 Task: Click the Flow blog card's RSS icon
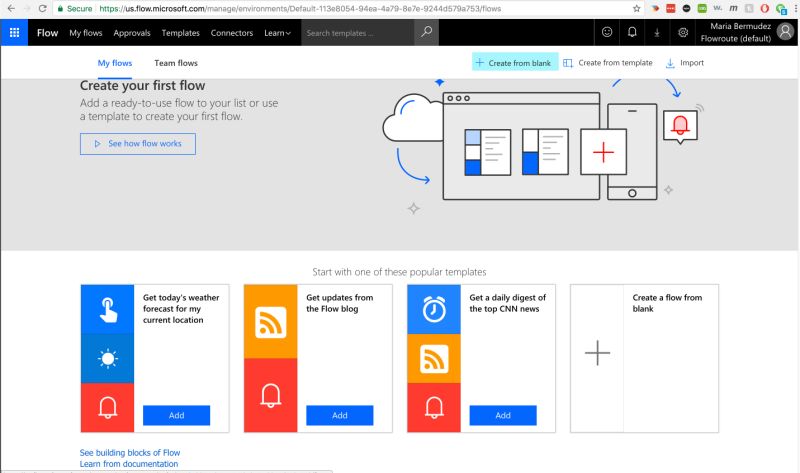point(270,322)
